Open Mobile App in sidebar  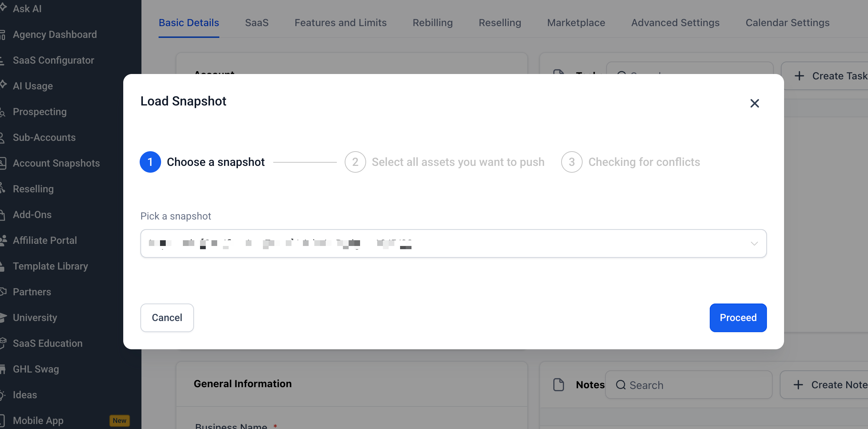click(x=38, y=420)
